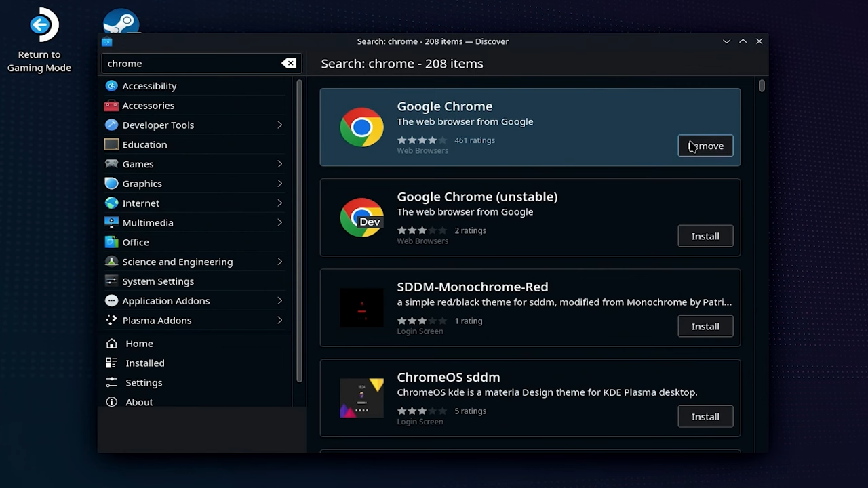868x488 pixels.
Task: Click the Science and Engineering icon
Action: coord(112,262)
